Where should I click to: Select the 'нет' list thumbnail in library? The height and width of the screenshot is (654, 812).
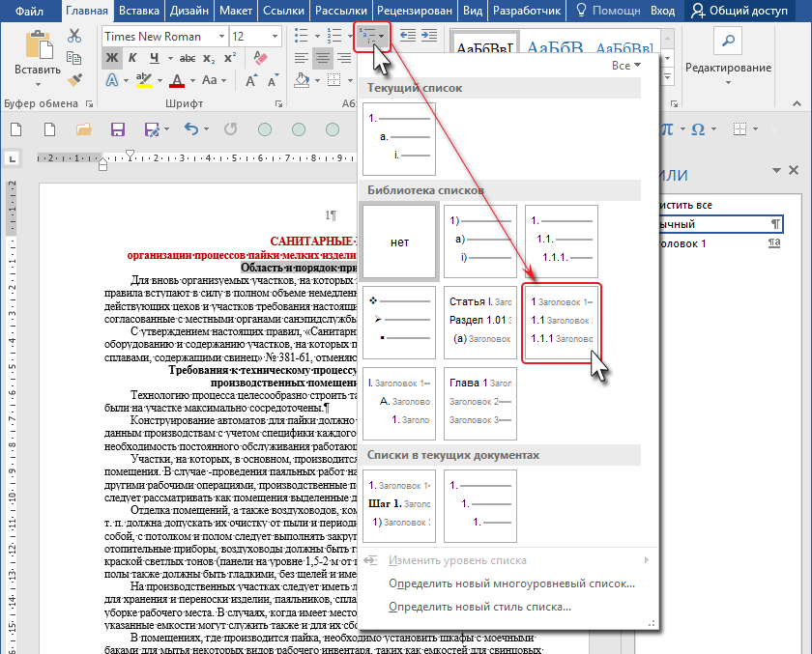[x=399, y=242]
